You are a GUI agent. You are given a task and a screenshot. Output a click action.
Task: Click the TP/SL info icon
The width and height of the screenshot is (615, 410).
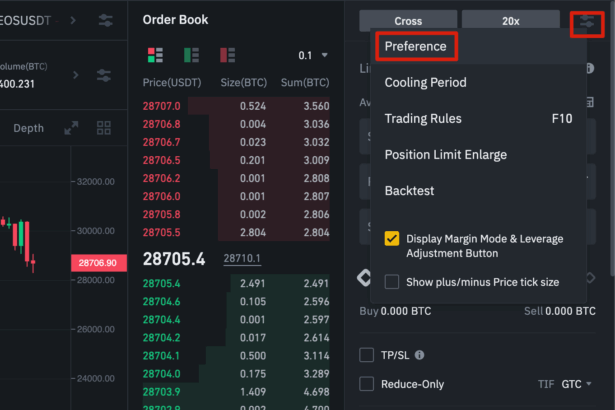419,355
